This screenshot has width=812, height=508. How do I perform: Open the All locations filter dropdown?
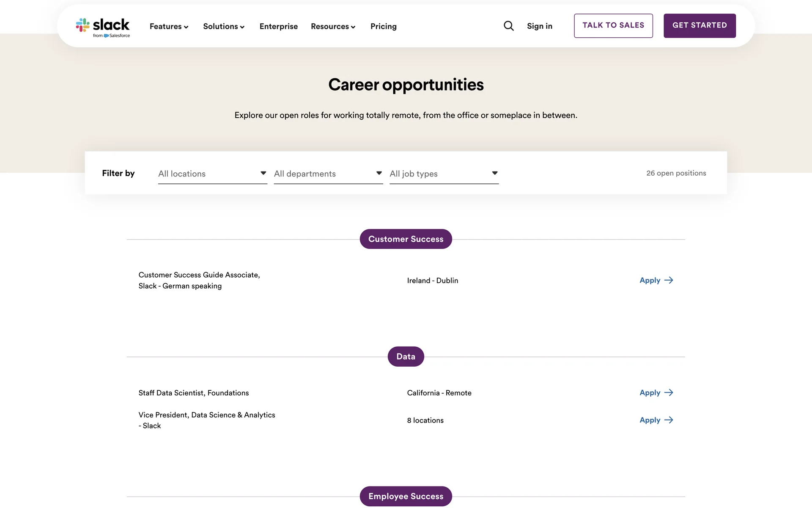coord(212,174)
